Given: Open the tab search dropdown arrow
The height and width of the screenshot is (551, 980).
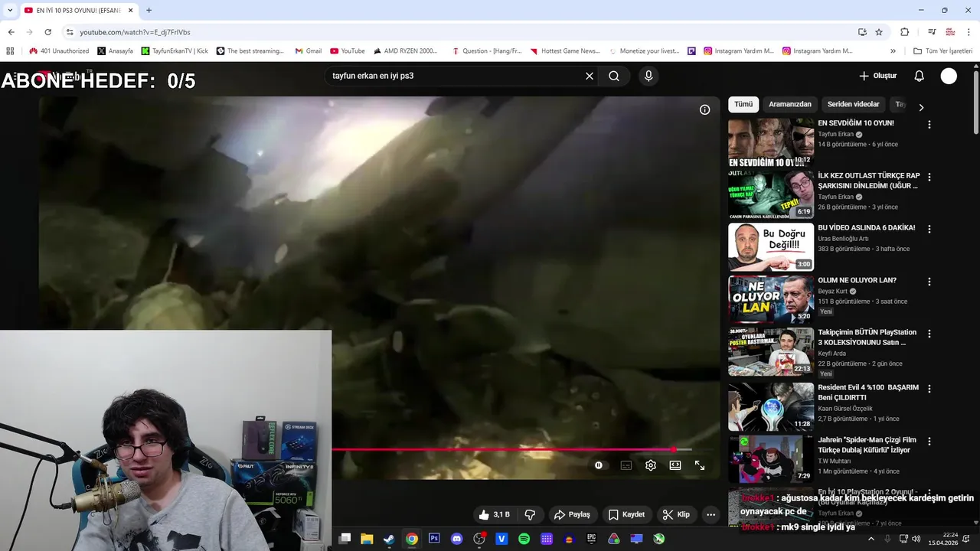Looking at the screenshot, I should pyautogui.click(x=10, y=10).
